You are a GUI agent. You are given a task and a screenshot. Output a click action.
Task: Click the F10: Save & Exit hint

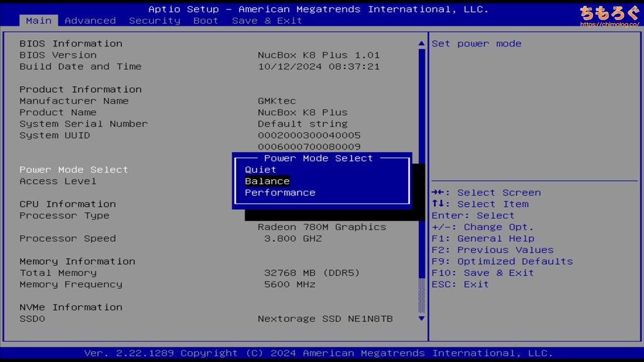click(x=482, y=273)
